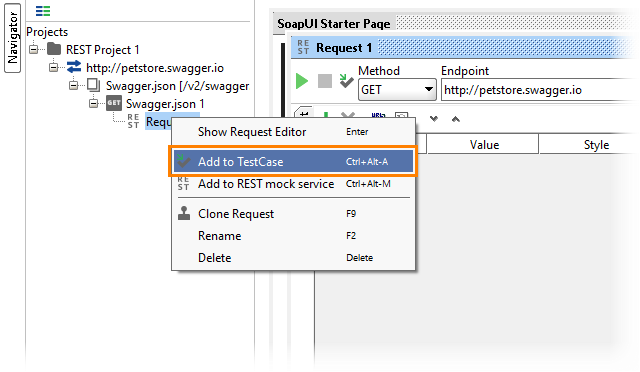Click the move parameter down arrow icon
The height and width of the screenshot is (372, 640).
pyautogui.click(x=434, y=119)
